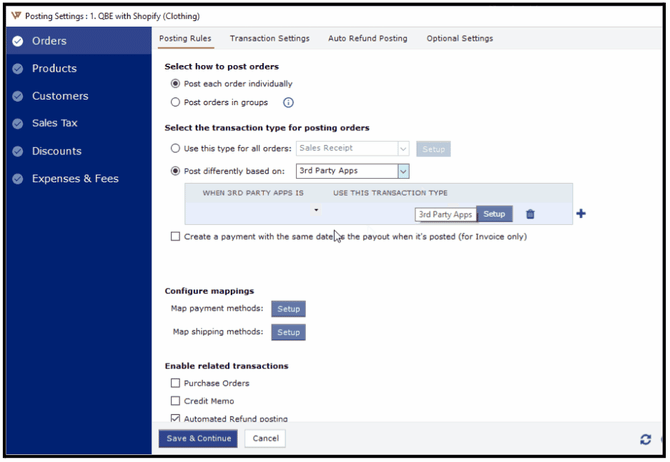Click the Cancel button

tap(265, 438)
